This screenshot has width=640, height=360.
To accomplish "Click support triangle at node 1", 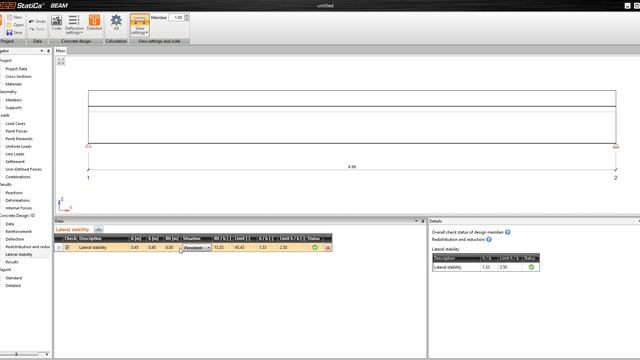I will pyautogui.click(x=89, y=146).
